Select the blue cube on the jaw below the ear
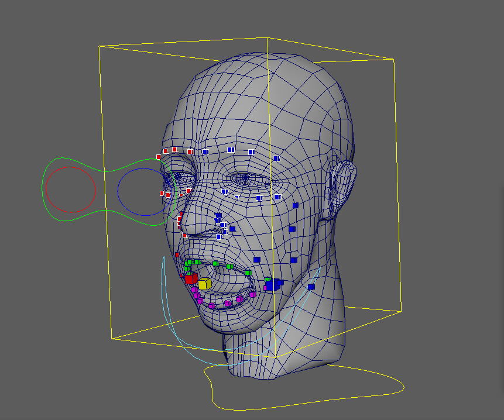504x420 pixels. [311, 287]
